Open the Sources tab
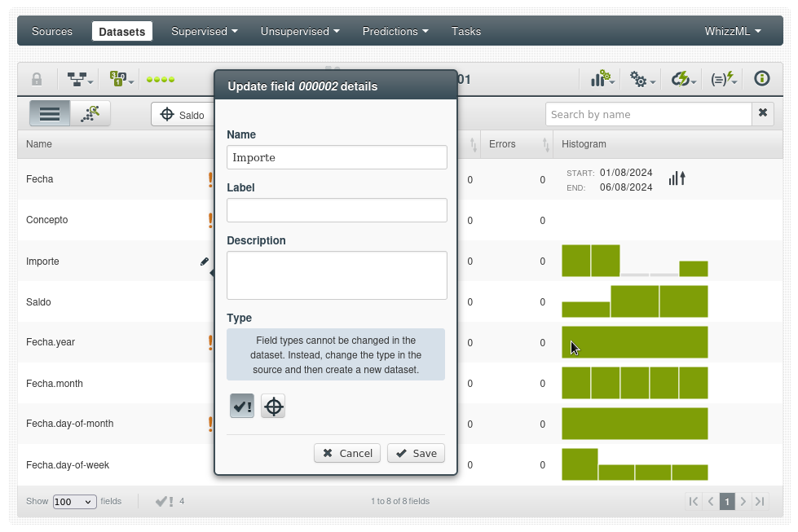The height and width of the screenshot is (532, 798). 52,32
